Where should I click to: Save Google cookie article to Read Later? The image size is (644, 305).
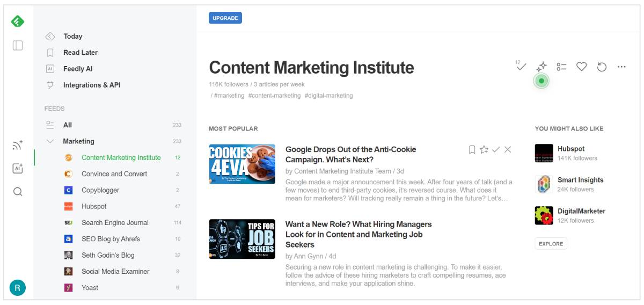472,150
